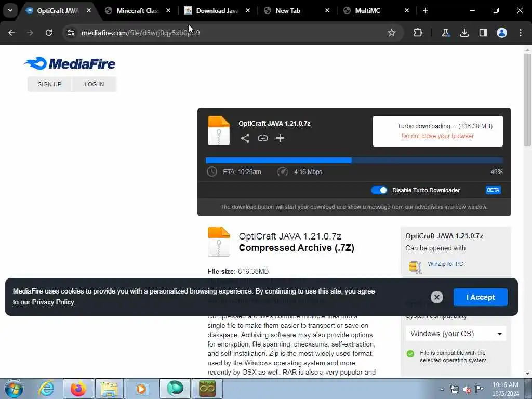Click the archive icon beside Compressed Archive heading

[219, 242]
